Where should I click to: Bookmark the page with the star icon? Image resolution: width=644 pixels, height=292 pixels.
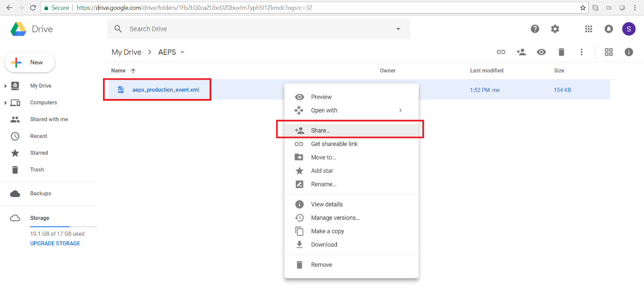(583, 8)
